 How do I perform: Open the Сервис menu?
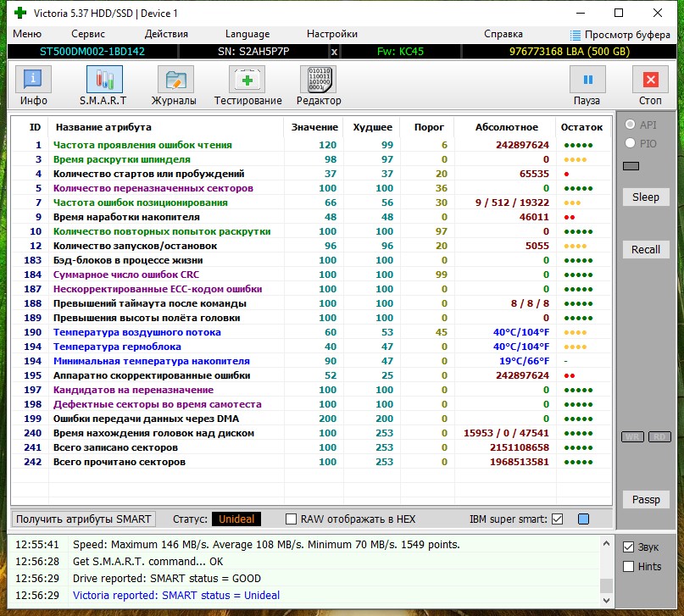pyautogui.click(x=88, y=34)
